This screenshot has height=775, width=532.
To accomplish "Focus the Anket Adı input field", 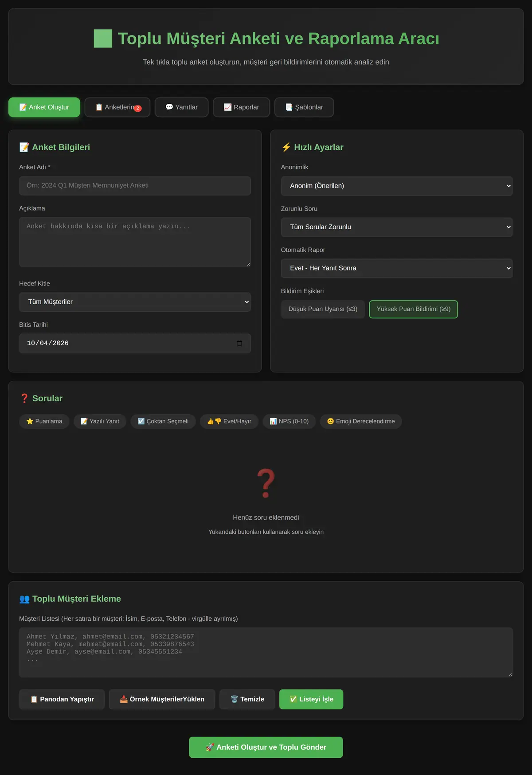I will (x=135, y=186).
